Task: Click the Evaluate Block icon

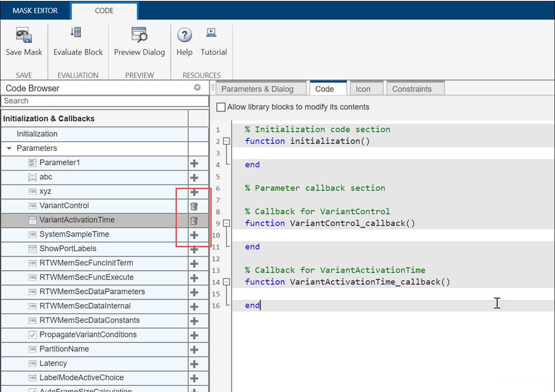Action: click(x=76, y=32)
